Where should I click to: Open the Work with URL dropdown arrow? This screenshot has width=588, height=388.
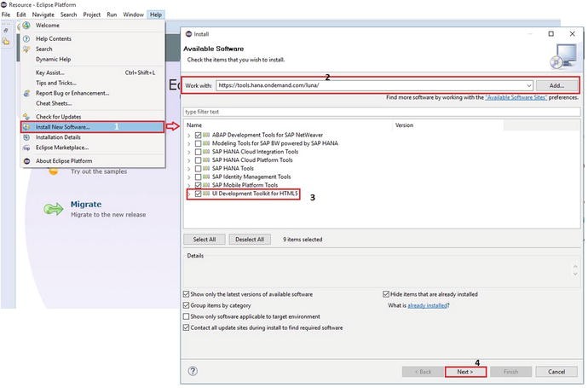tap(528, 85)
